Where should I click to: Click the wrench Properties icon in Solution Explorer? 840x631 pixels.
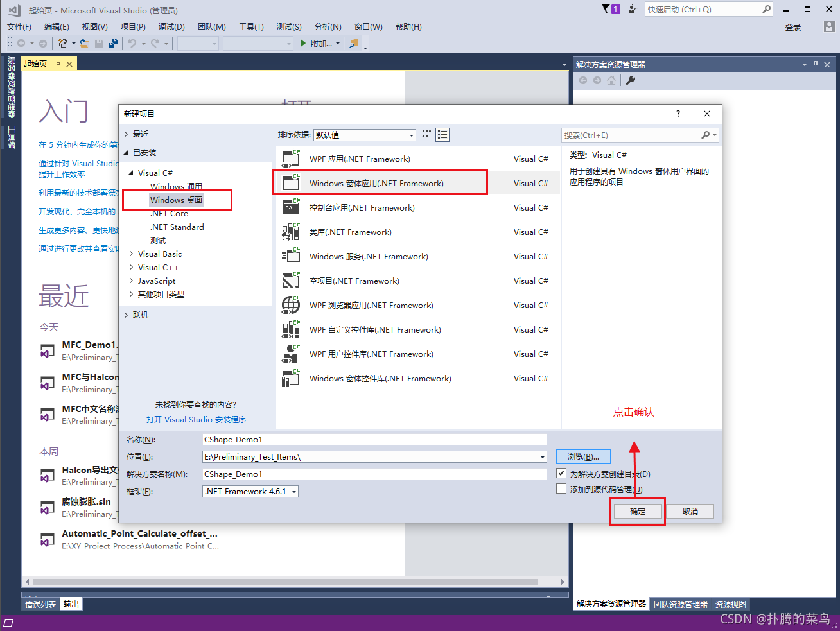tap(631, 80)
